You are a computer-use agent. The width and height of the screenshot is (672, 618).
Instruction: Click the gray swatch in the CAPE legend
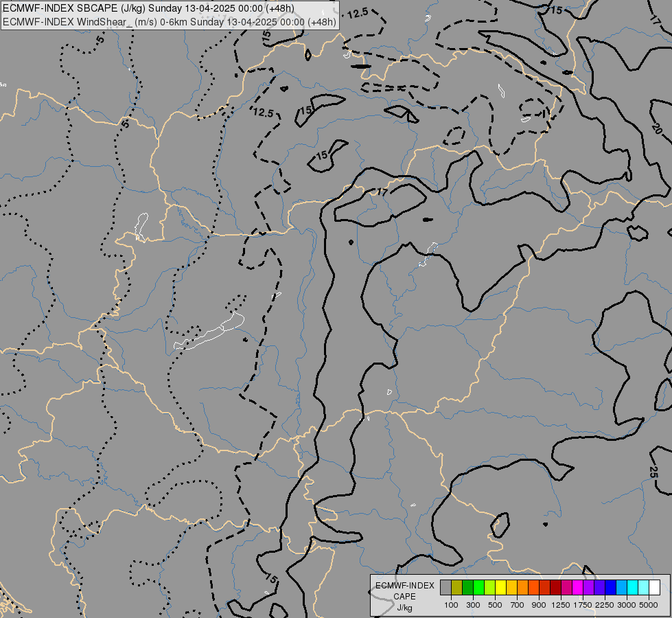(445, 588)
